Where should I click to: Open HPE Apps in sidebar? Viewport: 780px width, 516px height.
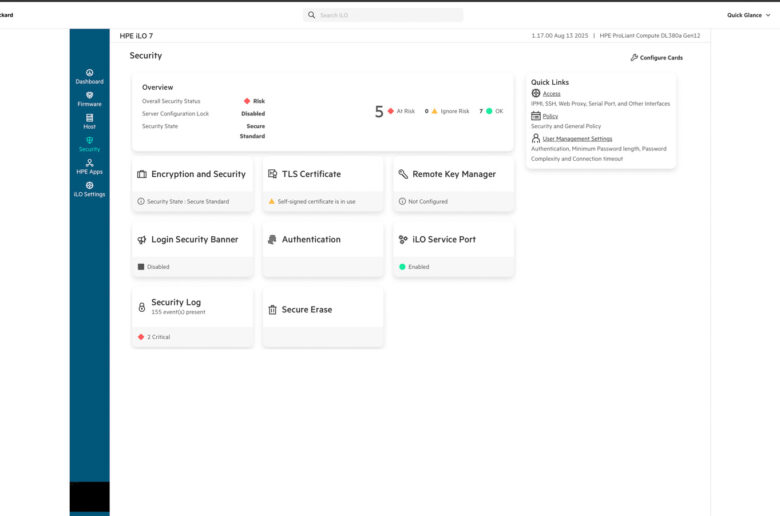pyautogui.click(x=89, y=166)
